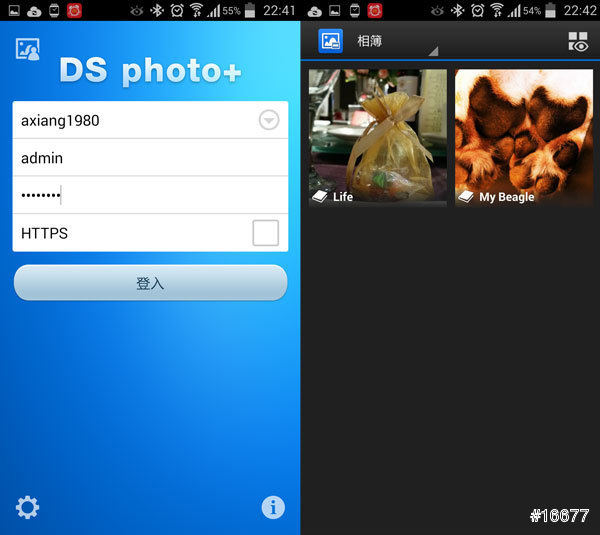Image resolution: width=600 pixels, height=535 pixels.
Task: Open settings via the gear icon
Action: 27,507
